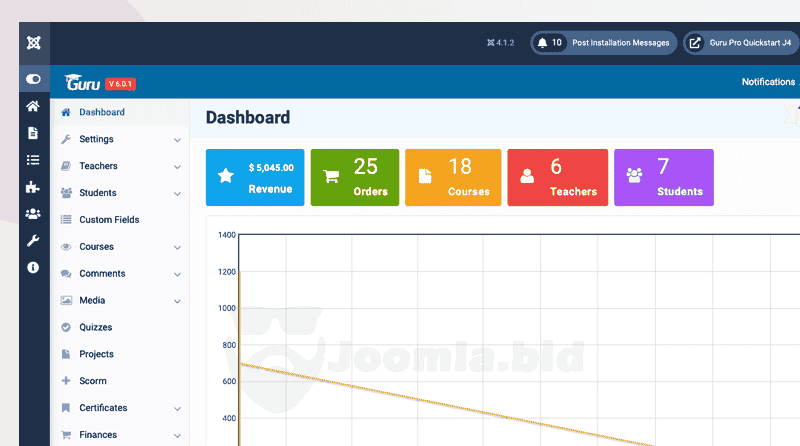Select Dashboard in the Guru menu

[101, 113]
